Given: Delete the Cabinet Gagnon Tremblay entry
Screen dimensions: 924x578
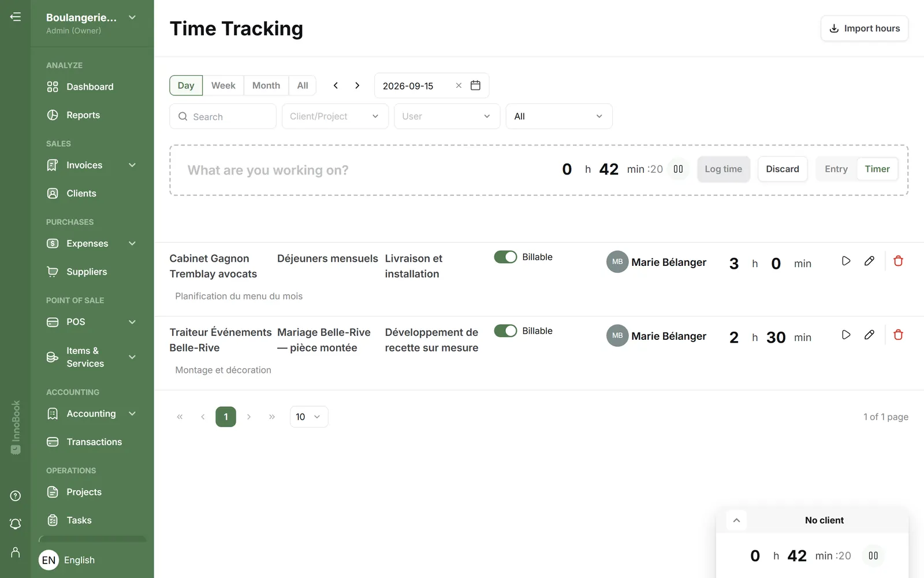Looking at the screenshot, I should (x=898, y=261).
